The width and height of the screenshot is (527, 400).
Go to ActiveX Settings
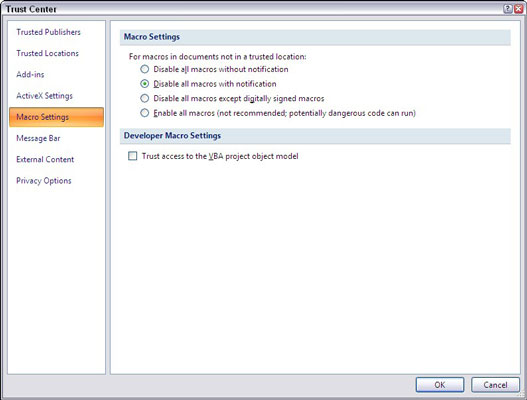tap(44, 96)
